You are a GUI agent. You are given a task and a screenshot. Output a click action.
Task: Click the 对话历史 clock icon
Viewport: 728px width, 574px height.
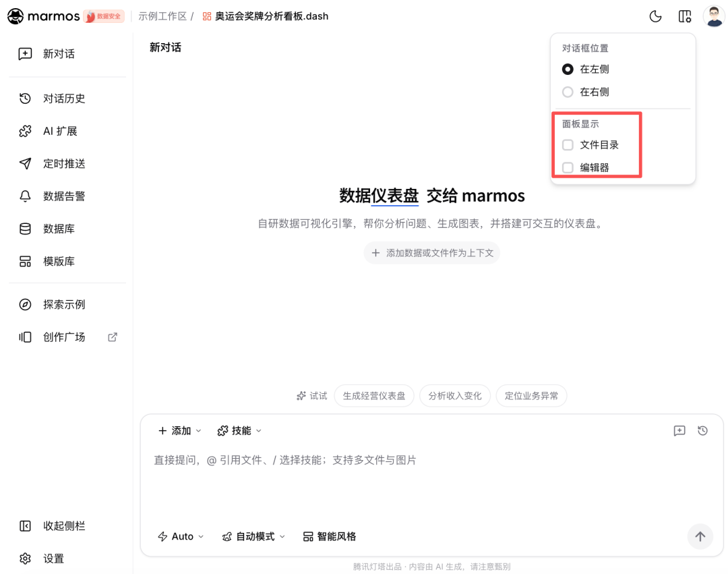pos(25,98)
